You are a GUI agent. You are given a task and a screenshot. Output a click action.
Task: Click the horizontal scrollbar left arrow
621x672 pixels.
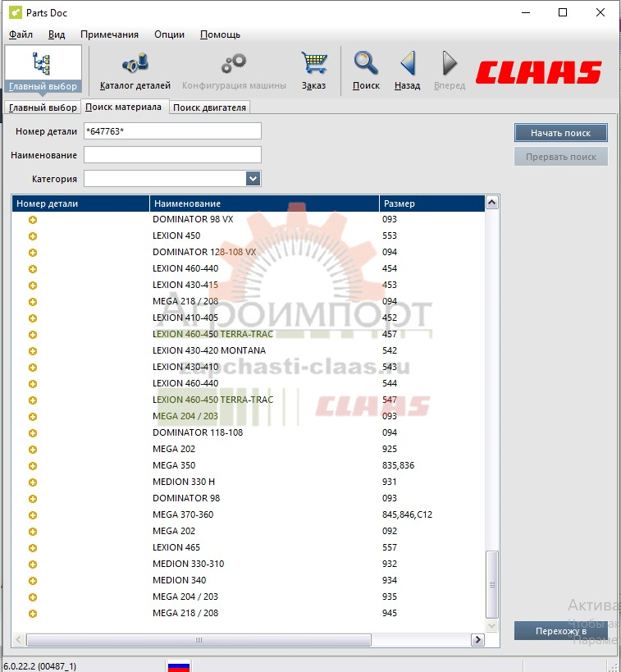coord(19,640)
